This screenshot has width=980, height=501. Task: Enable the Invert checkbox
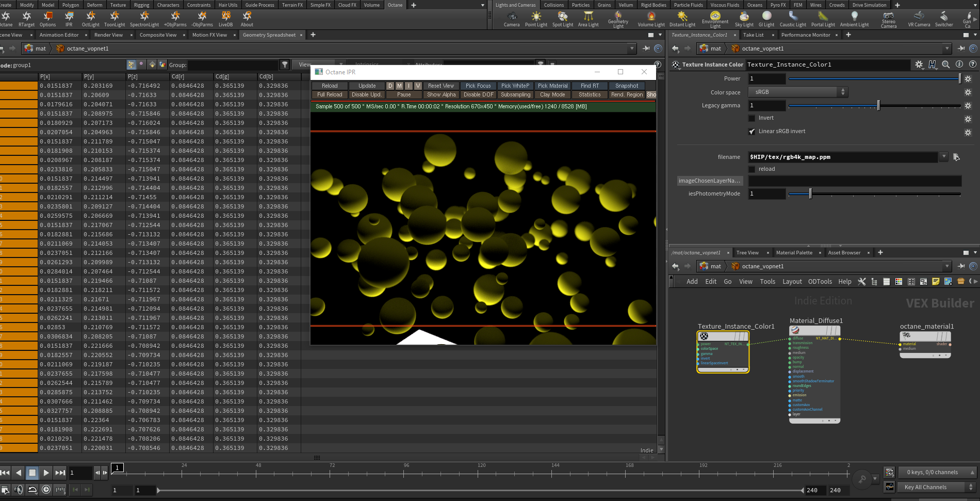[752, 118]
